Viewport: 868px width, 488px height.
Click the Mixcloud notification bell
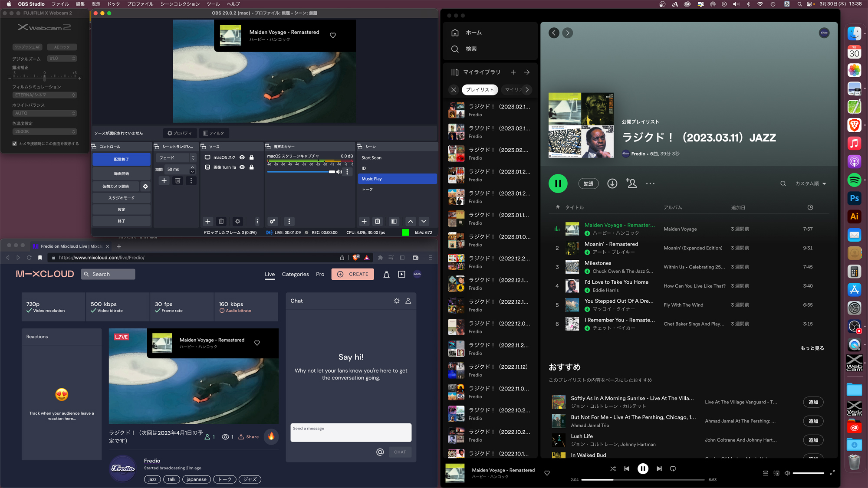pos(386,274)
